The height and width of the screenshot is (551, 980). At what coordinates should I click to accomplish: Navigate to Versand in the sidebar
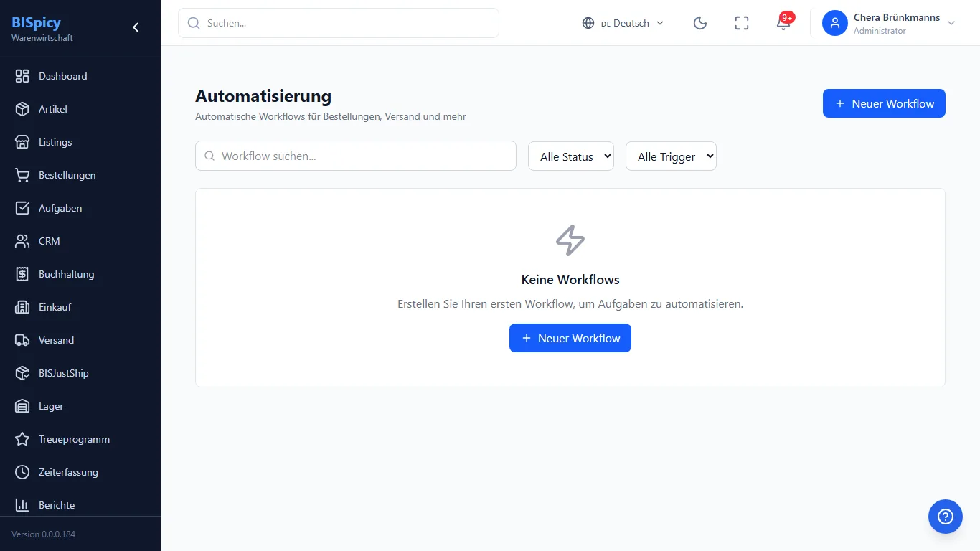click(80, 340)
